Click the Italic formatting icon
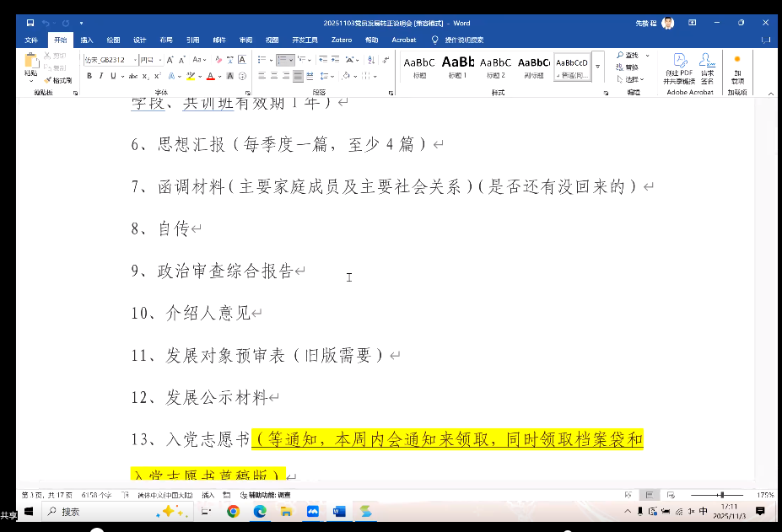The height and width of the screenshot is (532, 782). point(100,76)
